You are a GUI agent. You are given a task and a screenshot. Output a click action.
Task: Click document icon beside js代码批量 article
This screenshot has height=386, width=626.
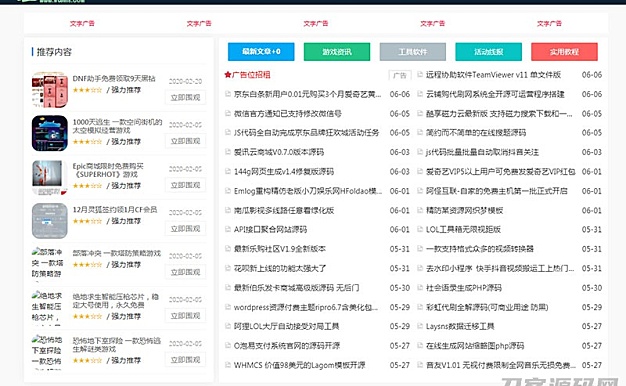tap(420, 152)
